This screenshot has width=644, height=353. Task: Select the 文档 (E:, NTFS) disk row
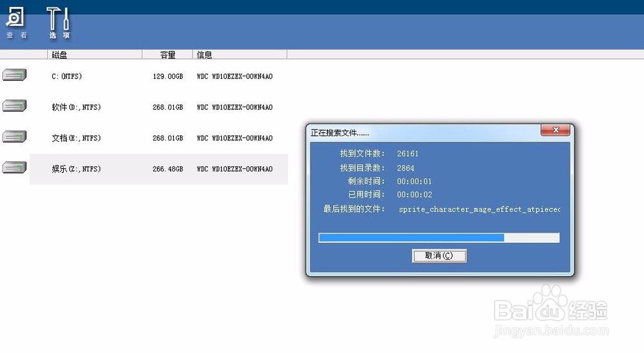tap(158, 138)
